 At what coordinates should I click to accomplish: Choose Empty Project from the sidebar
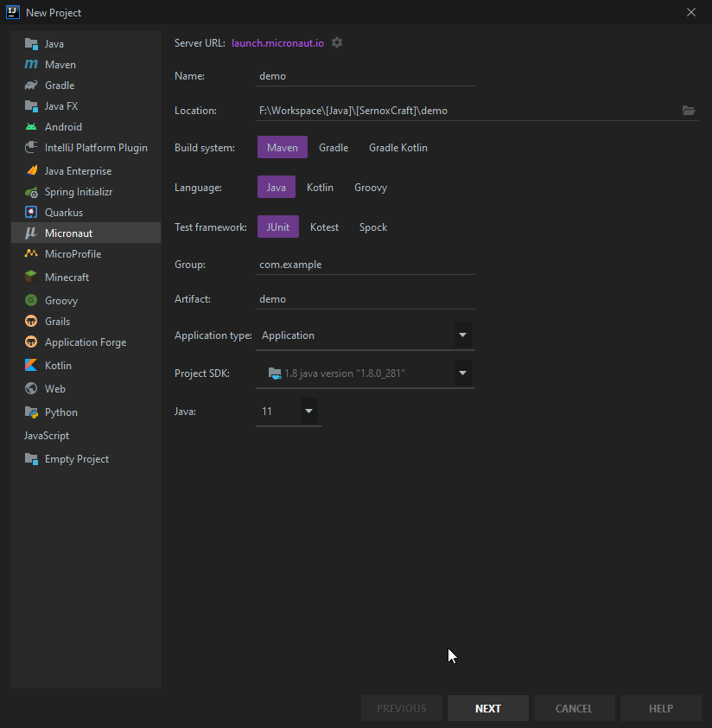tap(76, 459)
